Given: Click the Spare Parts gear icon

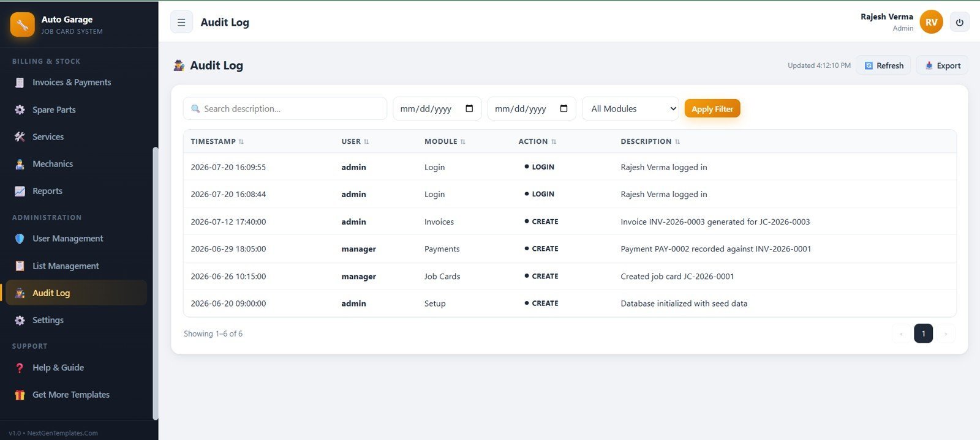Looking at the screenshot, I should point(20,110).
